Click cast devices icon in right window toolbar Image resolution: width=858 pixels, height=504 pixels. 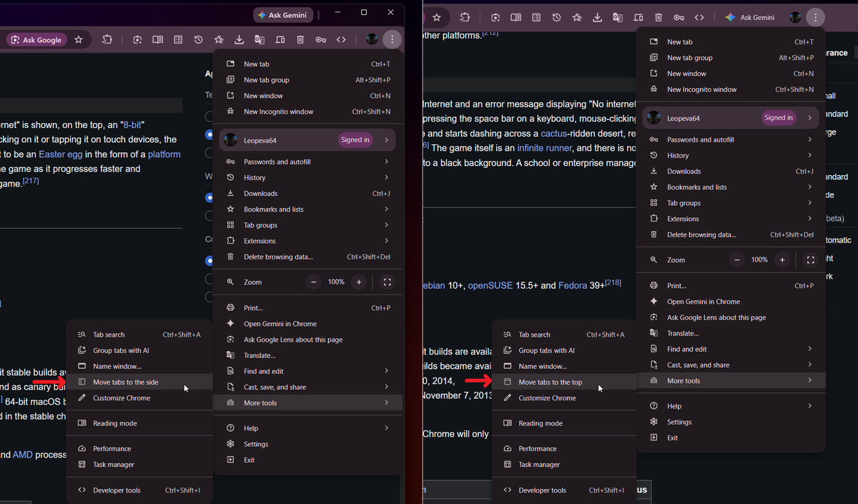[x=638, y=17]
